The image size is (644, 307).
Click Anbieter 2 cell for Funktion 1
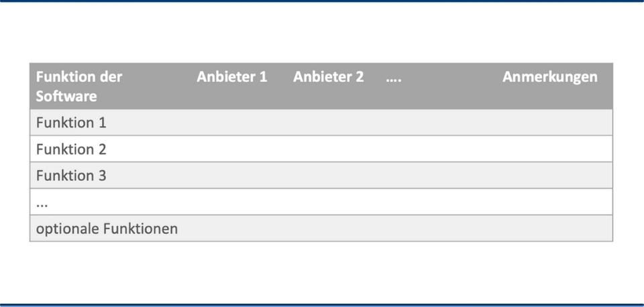(334, 122)
